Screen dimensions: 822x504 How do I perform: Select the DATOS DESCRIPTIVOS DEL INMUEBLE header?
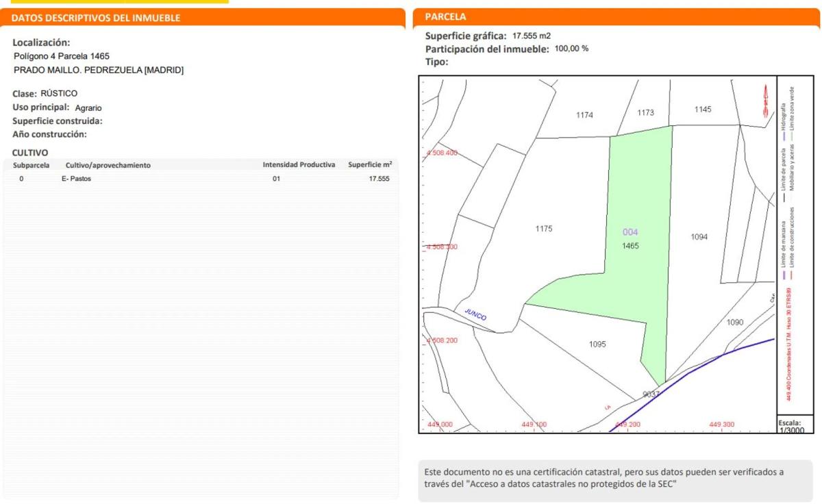pyautogui.click(x=96, y=18)
